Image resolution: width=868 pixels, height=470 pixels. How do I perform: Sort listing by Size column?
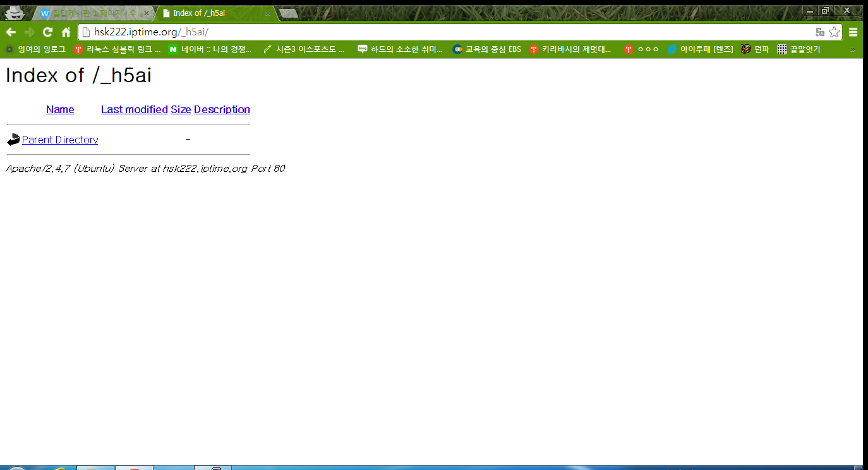(181, 109)
